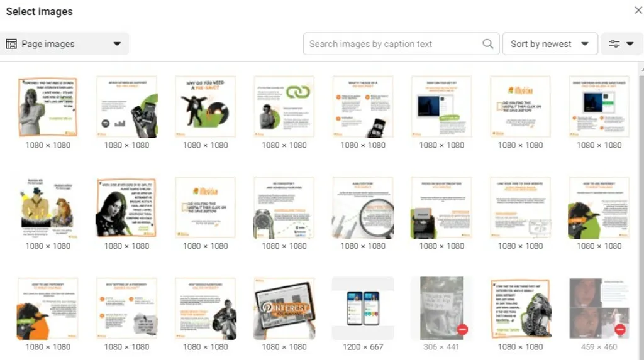Open the filter settings sliders icon
This screenshot has height=360, width=644.
point(614,43)
